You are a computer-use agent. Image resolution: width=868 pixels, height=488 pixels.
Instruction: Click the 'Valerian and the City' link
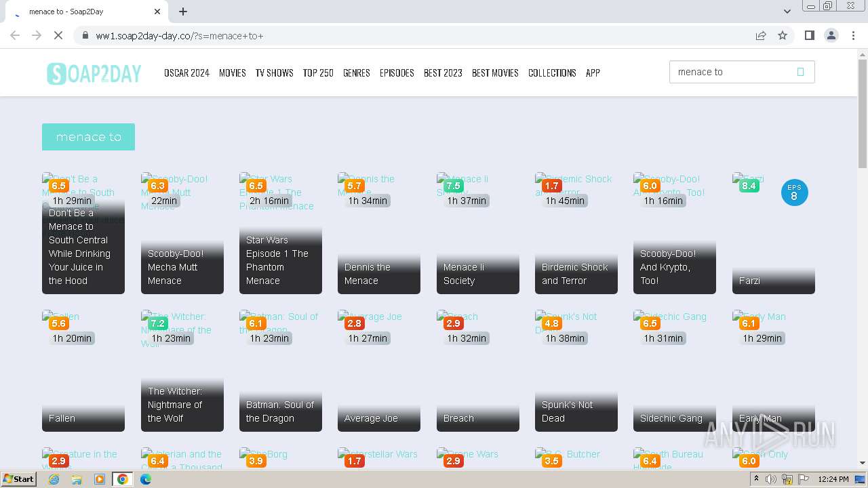click(182, 458)
